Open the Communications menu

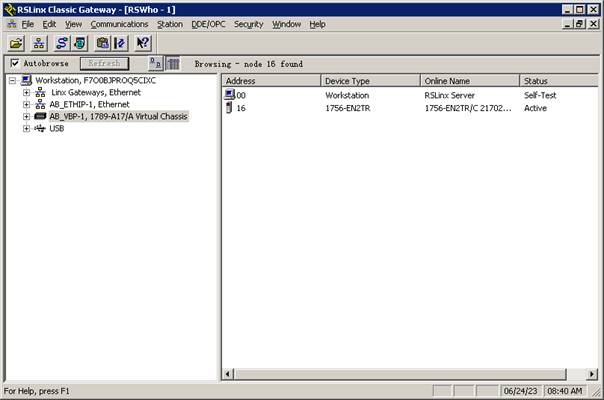click(119, 24)
